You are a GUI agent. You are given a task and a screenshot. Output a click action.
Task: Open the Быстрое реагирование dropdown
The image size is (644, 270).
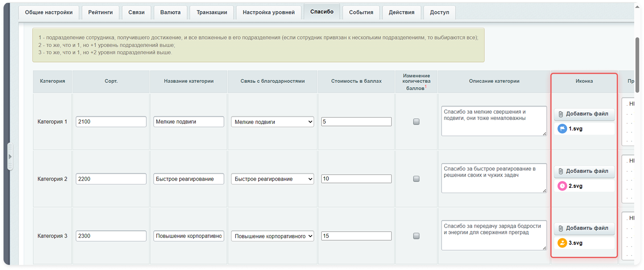tap(272, 179)
